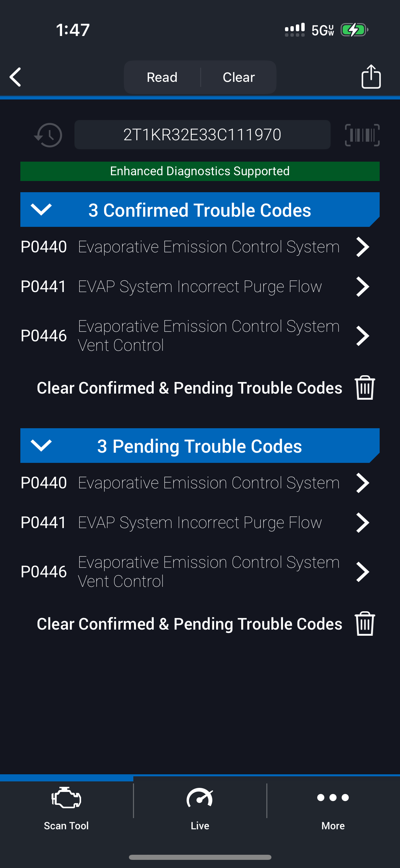
Task: Tap the back arrow icon
Action: click(16, 77)
